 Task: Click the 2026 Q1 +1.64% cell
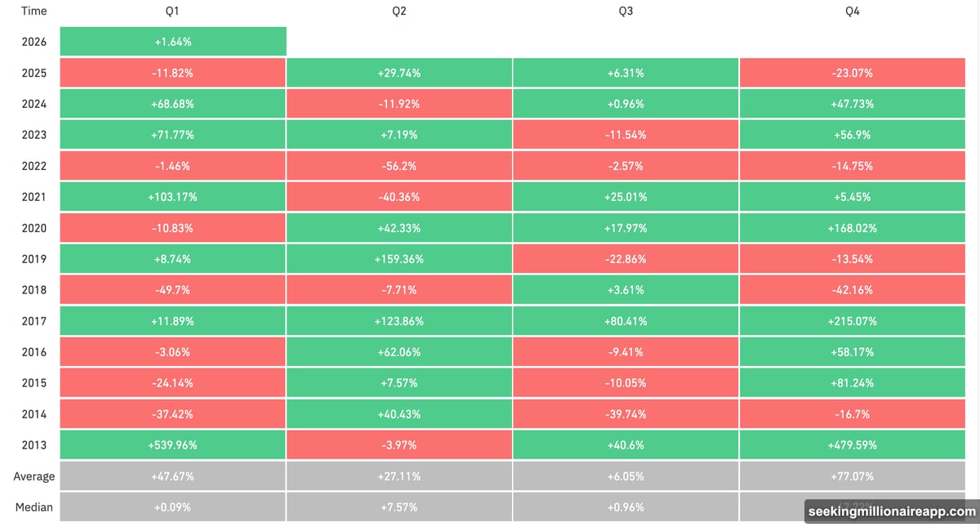[x=172, y=42]
